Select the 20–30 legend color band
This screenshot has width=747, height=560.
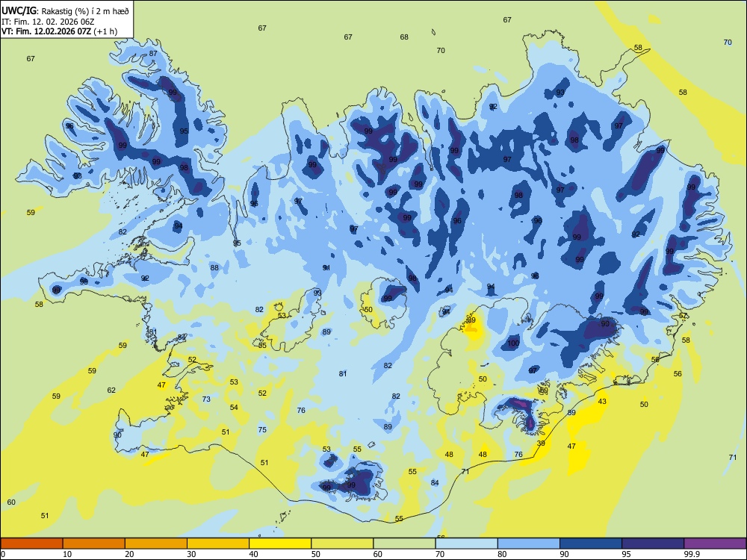pyautogui.click(x=156, y=544)
